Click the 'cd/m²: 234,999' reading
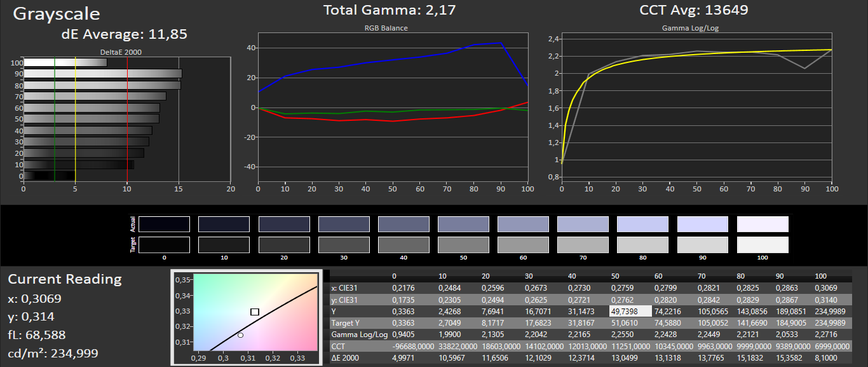 tap(53, 353)
